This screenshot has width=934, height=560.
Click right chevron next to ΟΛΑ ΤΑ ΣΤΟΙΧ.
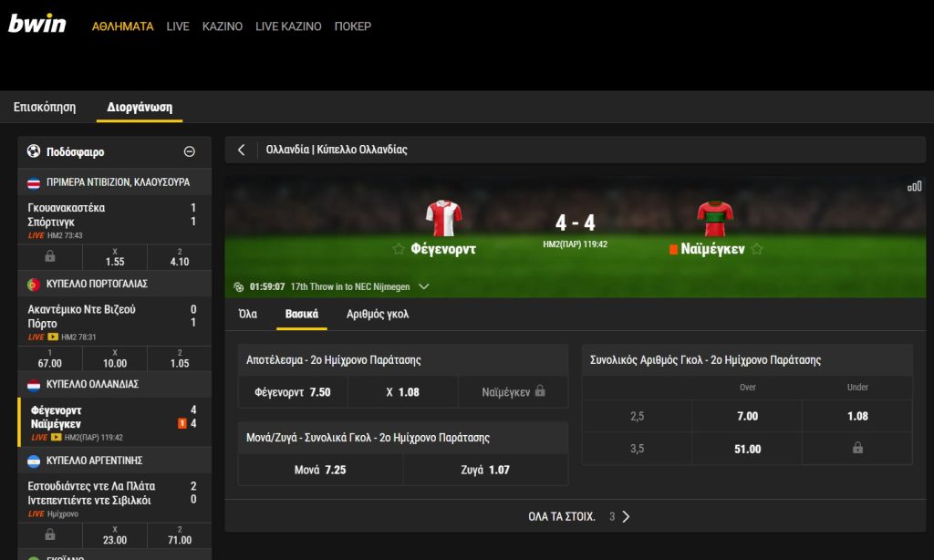626,516
